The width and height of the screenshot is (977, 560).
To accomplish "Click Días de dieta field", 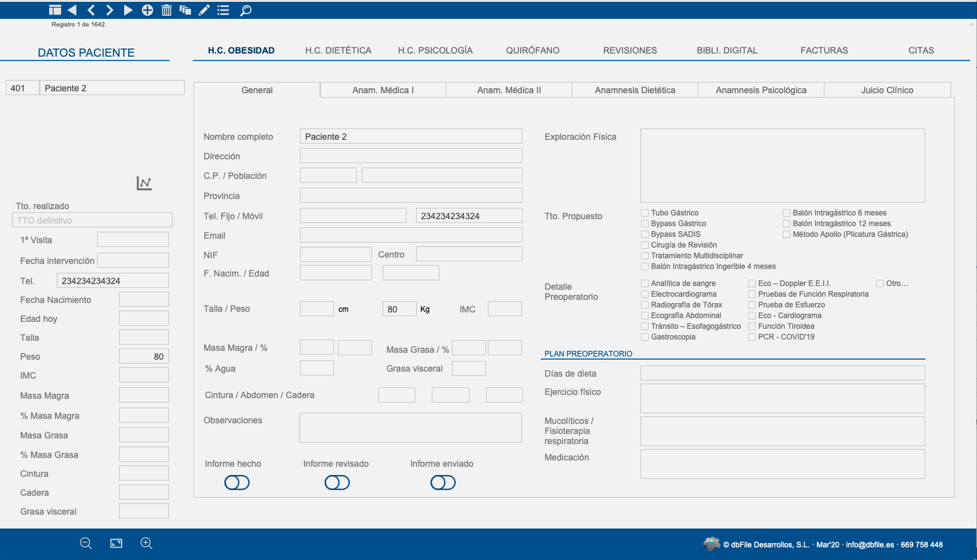I will 783,373.
